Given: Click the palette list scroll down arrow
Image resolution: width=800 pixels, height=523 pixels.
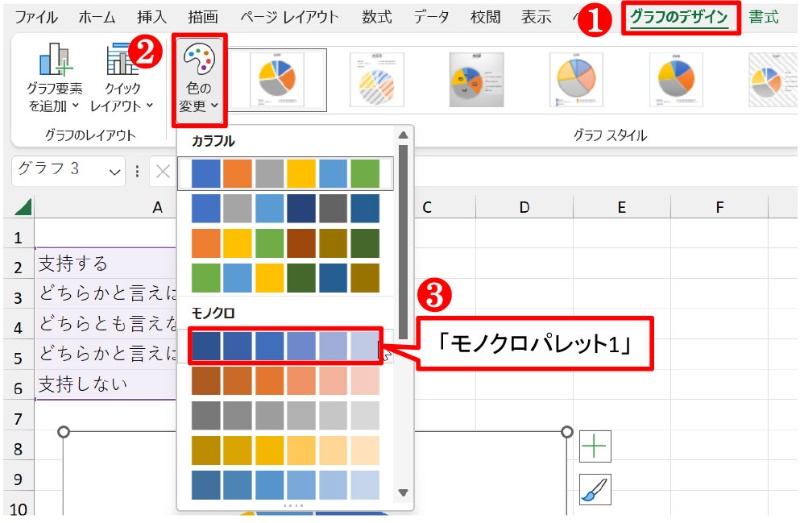Looking at the screenshot, I should [403, 492].
